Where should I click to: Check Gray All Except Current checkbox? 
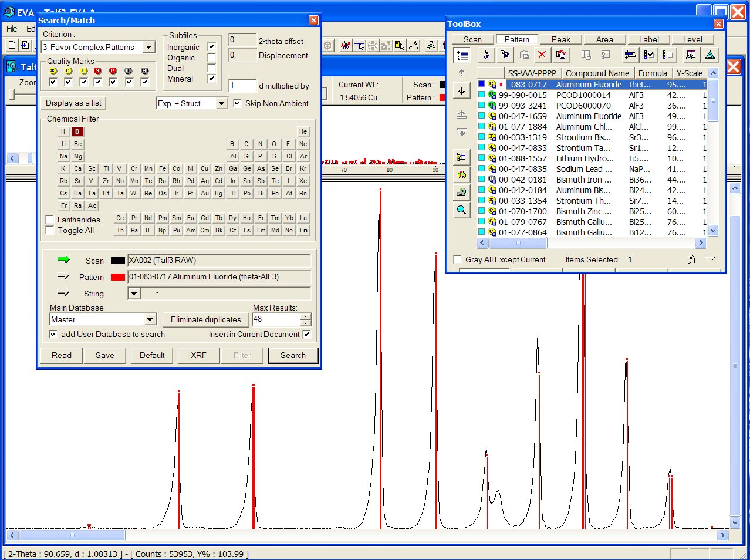point(458,259)
